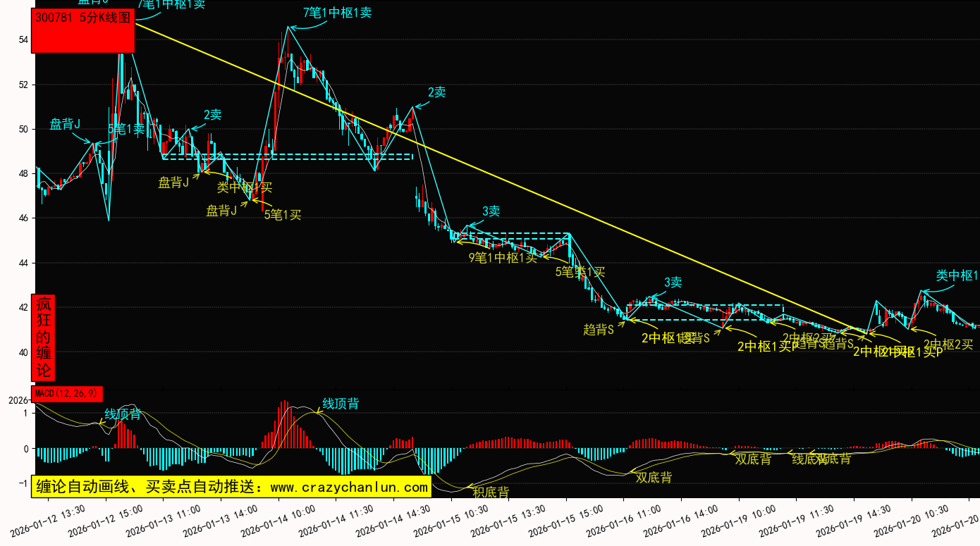Click the 5笔类1买 annotation label
Image resolution: width=980 pixels, height=546 pixels.
pyautogui.click(x=580, y=272)
